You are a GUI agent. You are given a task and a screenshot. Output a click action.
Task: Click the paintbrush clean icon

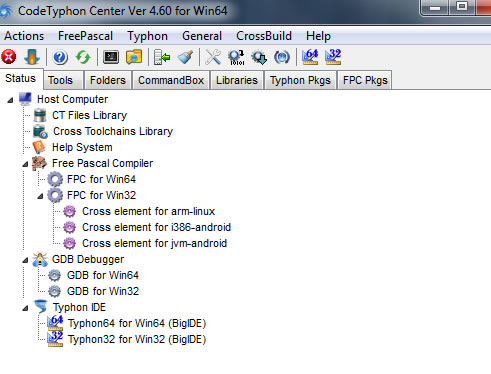[x=185, y=57]
